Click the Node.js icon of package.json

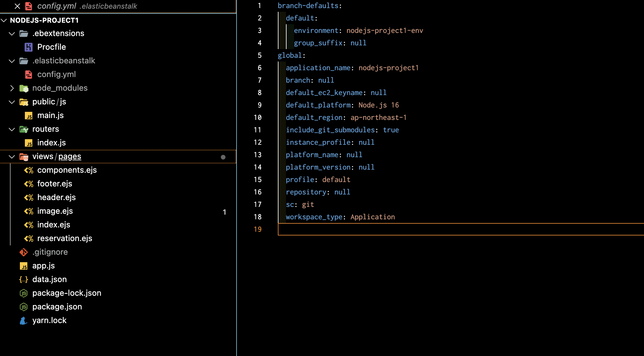(x=24, y=307)
